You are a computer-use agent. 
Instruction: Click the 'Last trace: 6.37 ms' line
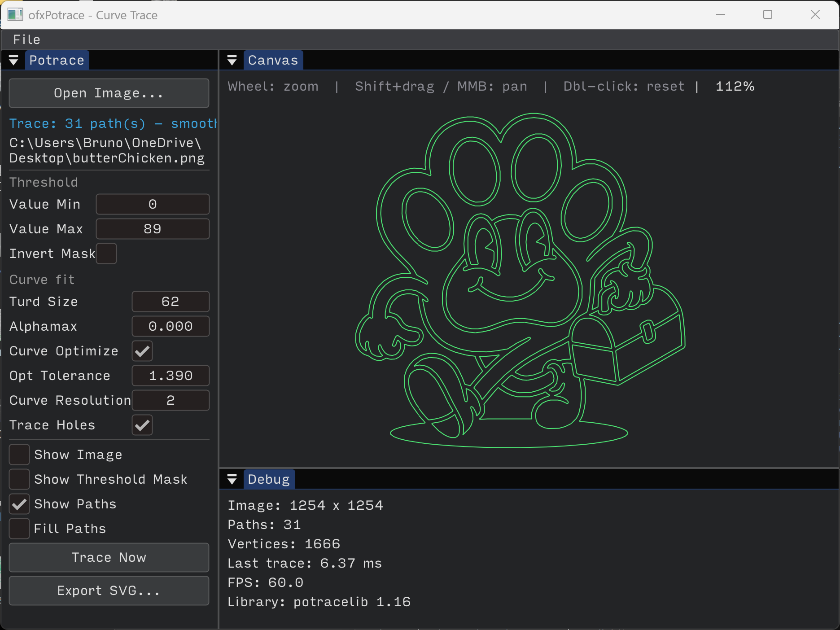pos(304,563)
